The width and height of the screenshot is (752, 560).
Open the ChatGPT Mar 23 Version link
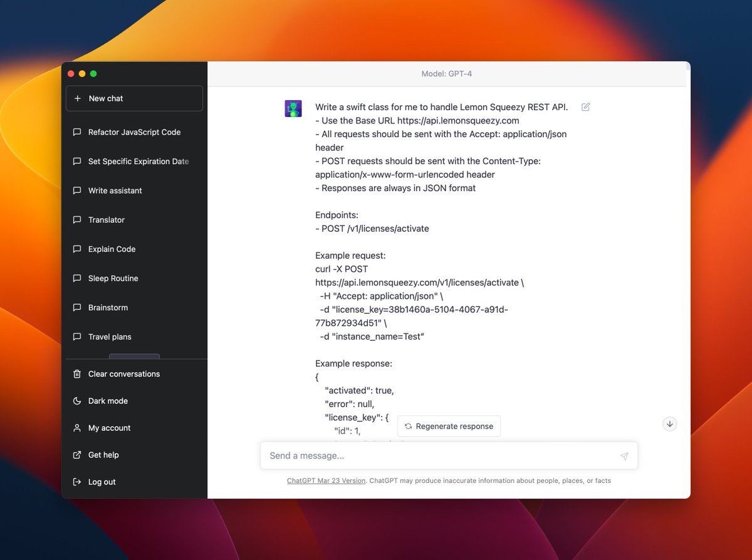[x=326, y=480]
